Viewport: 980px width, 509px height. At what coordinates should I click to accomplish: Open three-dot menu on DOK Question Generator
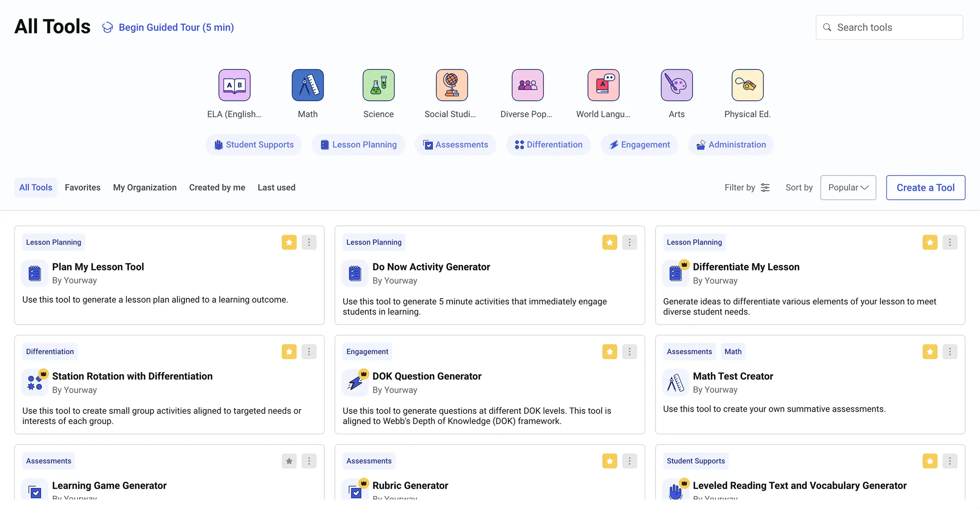click(x=629, y=352)
